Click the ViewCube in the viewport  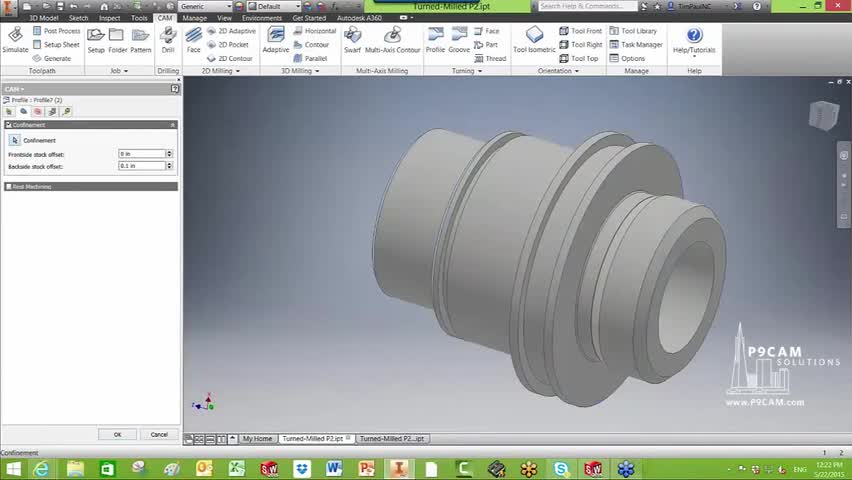824,115
